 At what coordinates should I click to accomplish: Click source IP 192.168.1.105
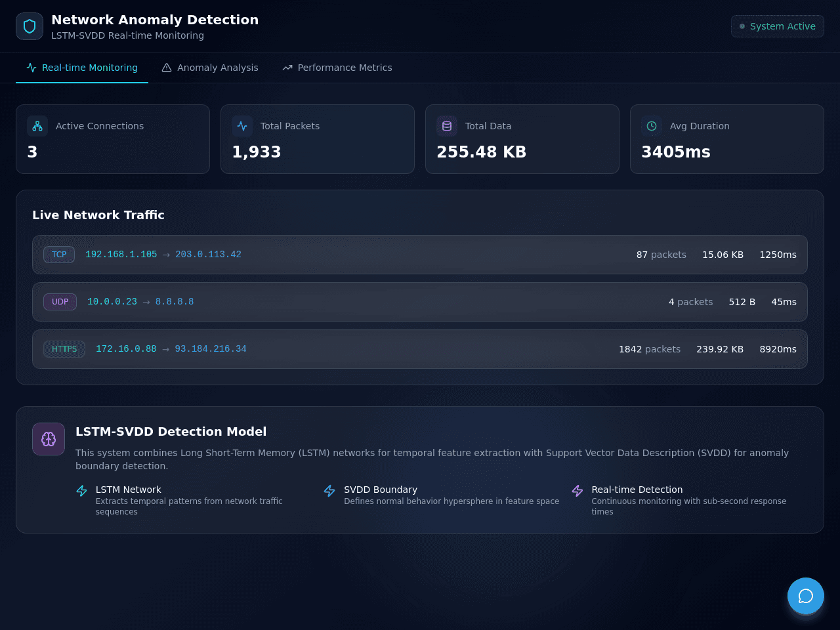(121, 255)
